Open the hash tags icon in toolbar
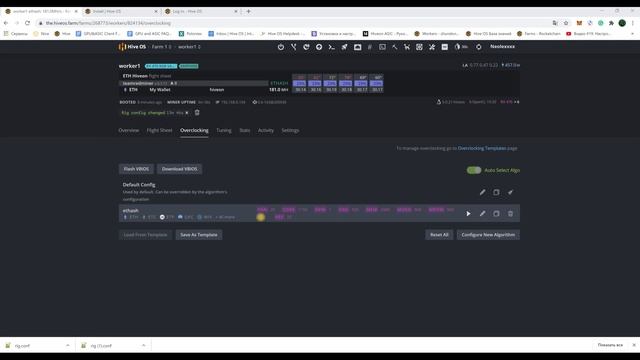Image resolution: width=640 pixels, height=360 pixels. pyautogui.click(x=369, y=47)
